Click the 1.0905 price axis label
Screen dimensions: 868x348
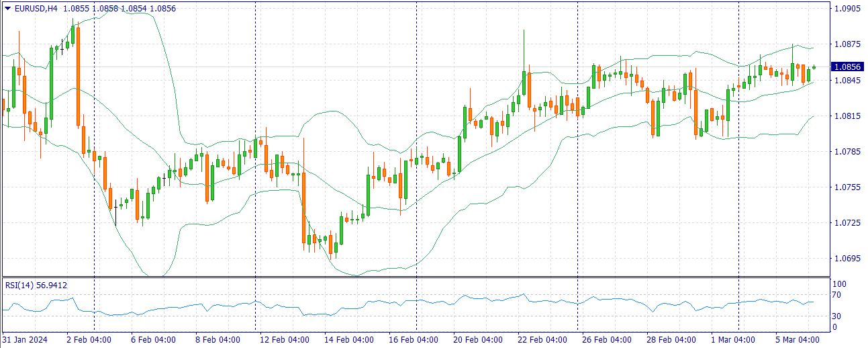pos(846,9)
